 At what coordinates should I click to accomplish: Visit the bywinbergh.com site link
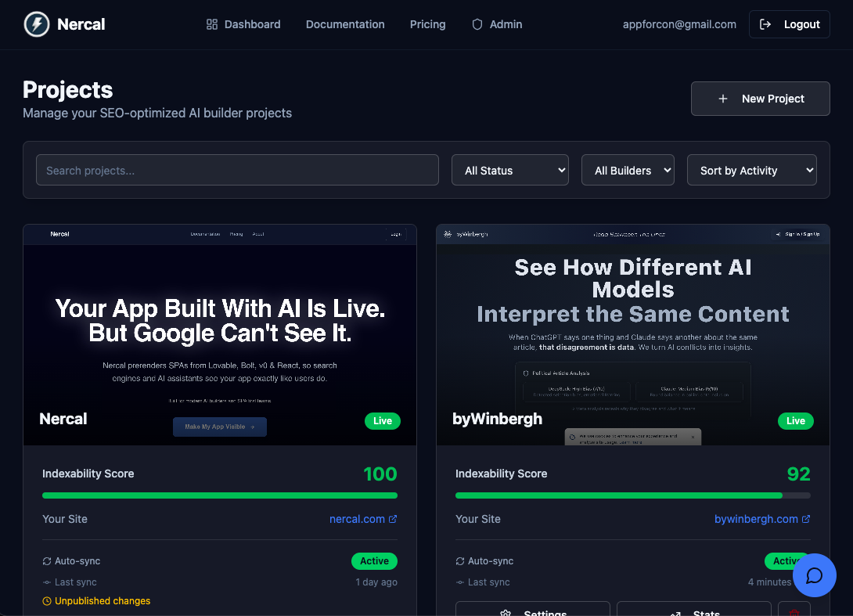(x=762, y=519)
